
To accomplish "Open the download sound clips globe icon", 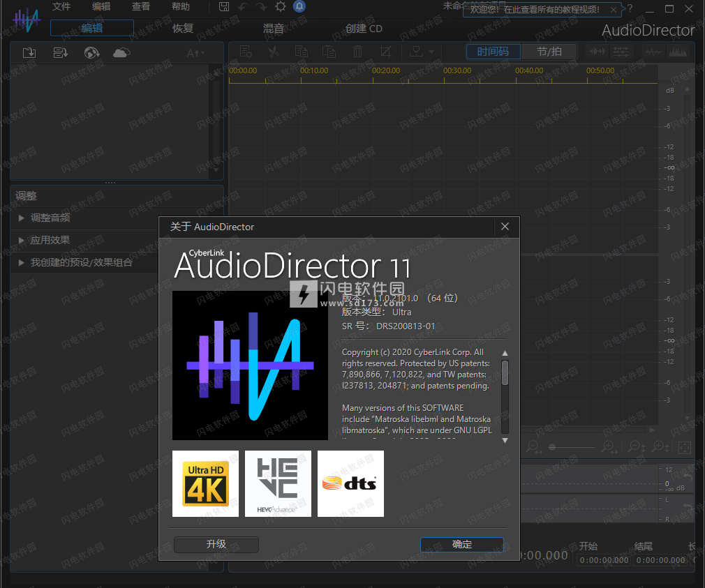I will [x=91, y=53].
